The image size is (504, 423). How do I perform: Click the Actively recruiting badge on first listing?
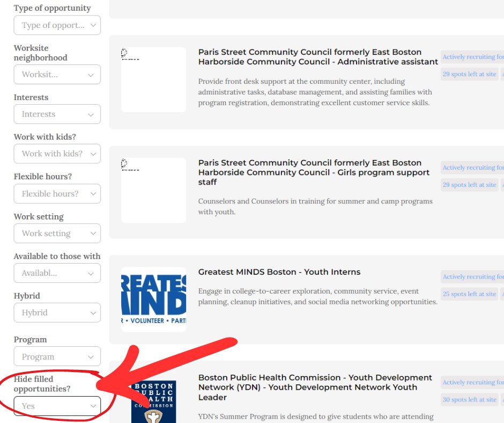coord(472,57)
